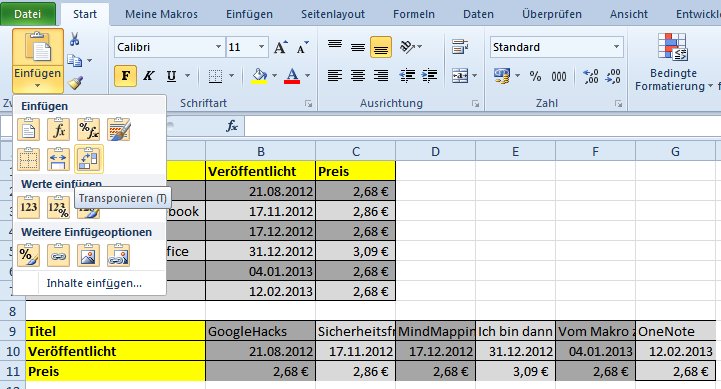Open Ausrichtung dialog launcher

(x=475, y=104)
